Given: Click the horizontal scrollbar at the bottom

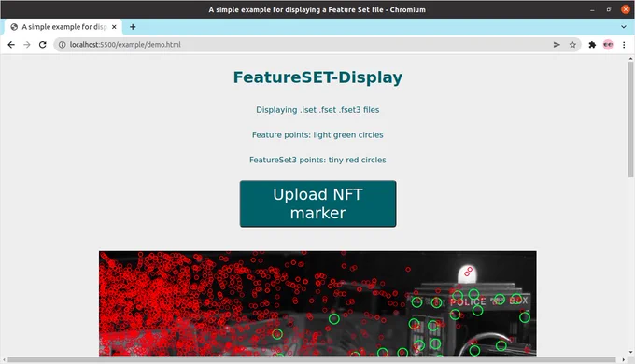Looking at the screenshot, I should coord(312,359).
